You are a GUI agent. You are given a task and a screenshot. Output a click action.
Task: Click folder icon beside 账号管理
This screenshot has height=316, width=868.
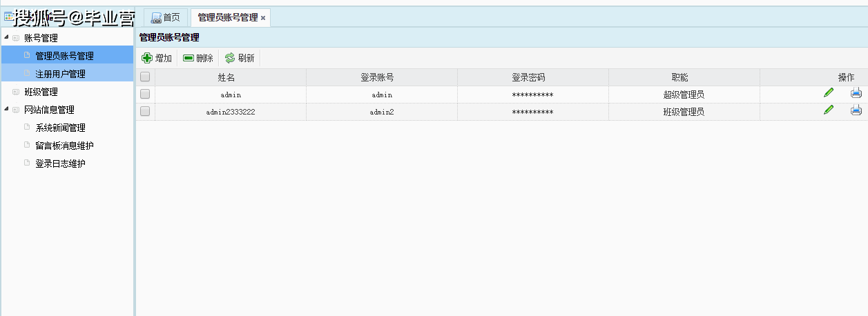(x=16, y=38)
